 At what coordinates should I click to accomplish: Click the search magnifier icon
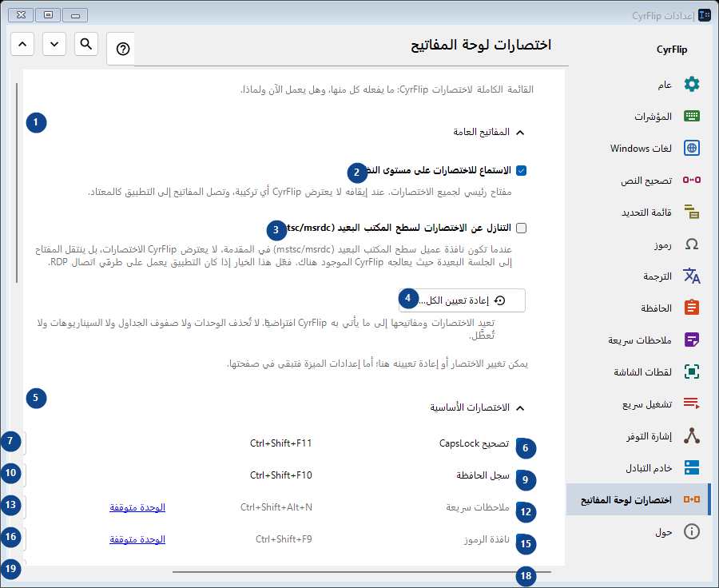coord(86,44)
